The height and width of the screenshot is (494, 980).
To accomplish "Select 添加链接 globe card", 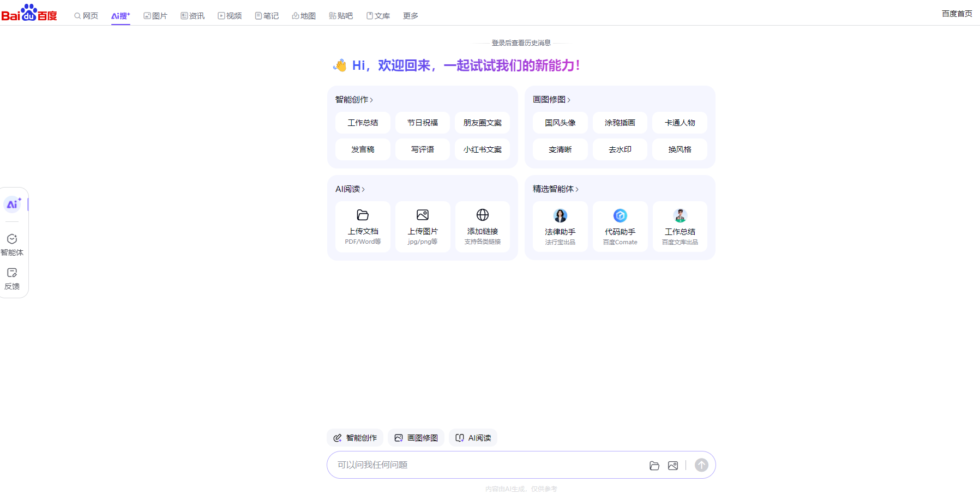I will (x=483, y=227).
